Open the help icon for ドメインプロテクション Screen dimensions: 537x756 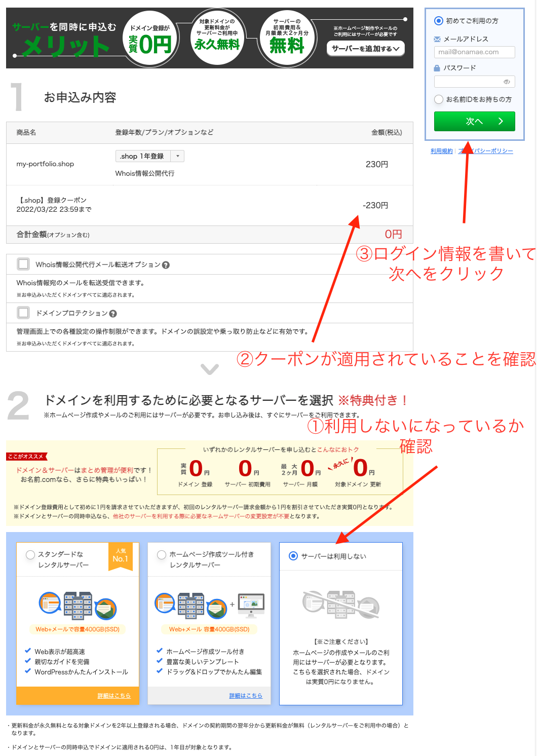pos(112,313)
